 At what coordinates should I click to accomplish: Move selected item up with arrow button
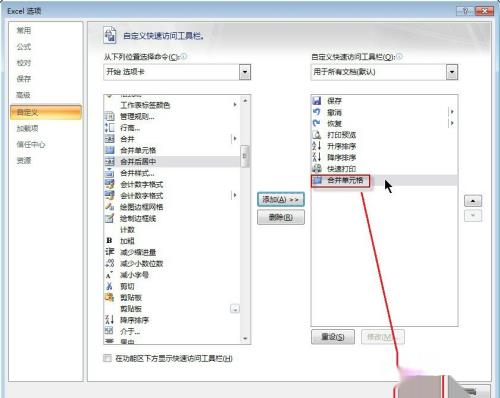point(473,201)
